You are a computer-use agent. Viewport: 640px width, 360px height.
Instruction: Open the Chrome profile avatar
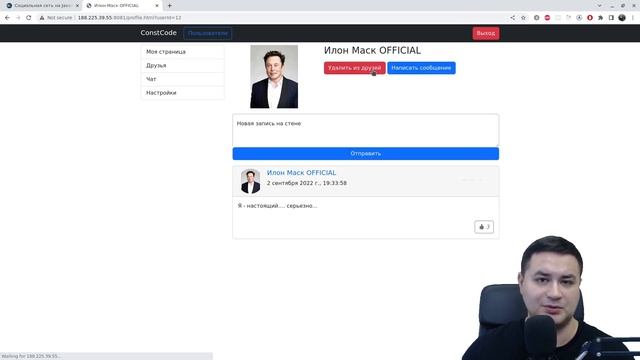point(622,18)
